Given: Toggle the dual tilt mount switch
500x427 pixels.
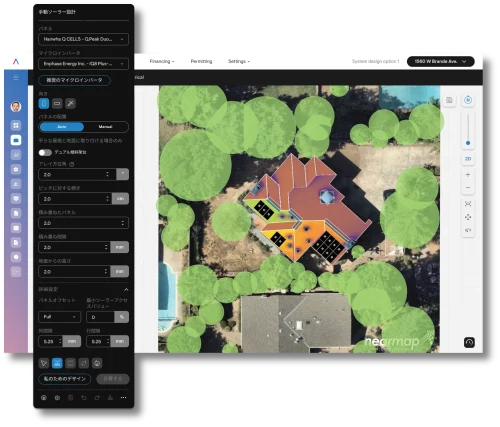Looking at the screenshot, I should pyautogui.click(x=45, y=152).
